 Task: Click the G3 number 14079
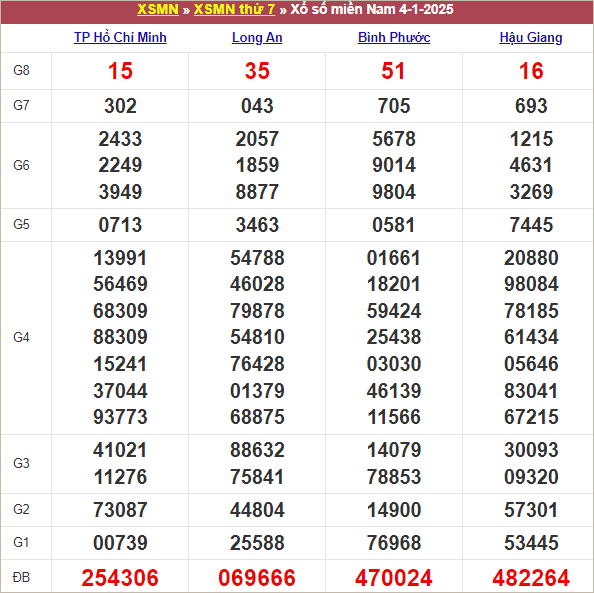click(394, 451)
